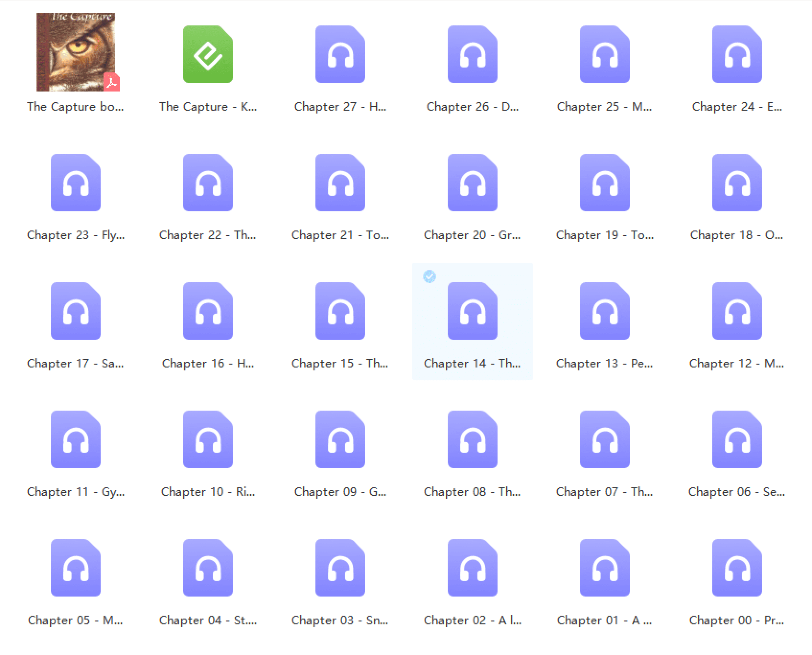Select Chapter 27 audio file icon

tap(340, 54)
